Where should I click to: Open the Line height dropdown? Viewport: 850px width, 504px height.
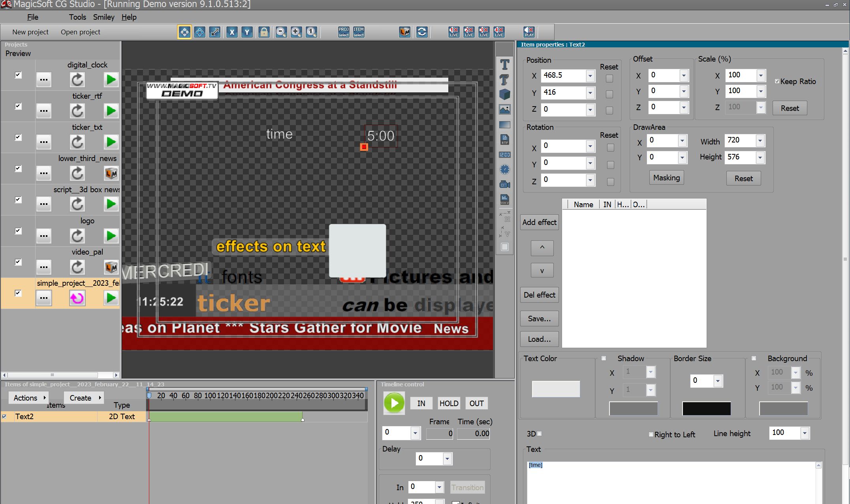click(x=805, y=433)
